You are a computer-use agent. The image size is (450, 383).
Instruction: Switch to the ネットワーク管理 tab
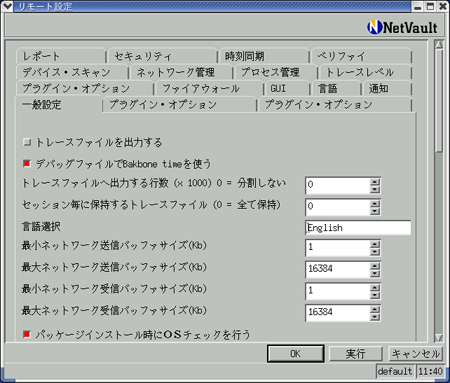click(x=181, y=72)
